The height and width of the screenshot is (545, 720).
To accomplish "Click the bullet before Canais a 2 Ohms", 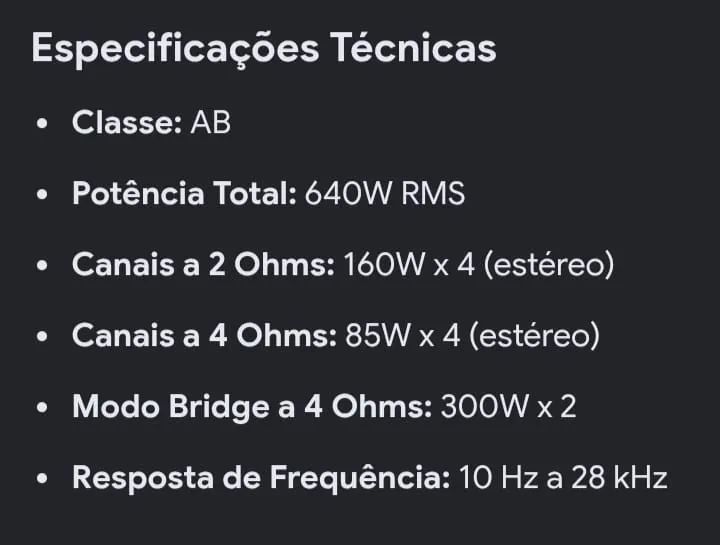I will 42,265.
